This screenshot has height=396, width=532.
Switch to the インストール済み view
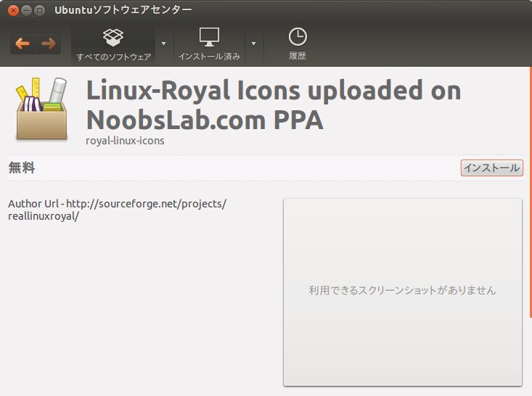pos(209,45)
